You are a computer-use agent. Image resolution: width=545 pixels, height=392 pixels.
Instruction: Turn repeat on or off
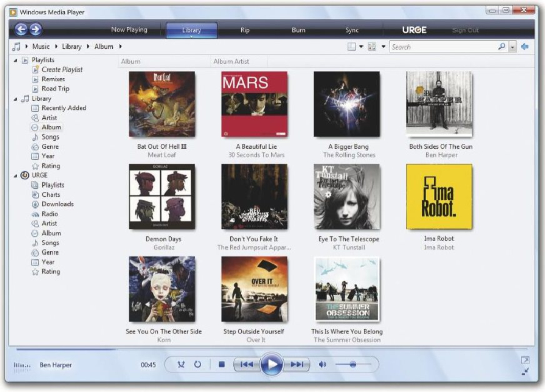(x=198, y=364)
